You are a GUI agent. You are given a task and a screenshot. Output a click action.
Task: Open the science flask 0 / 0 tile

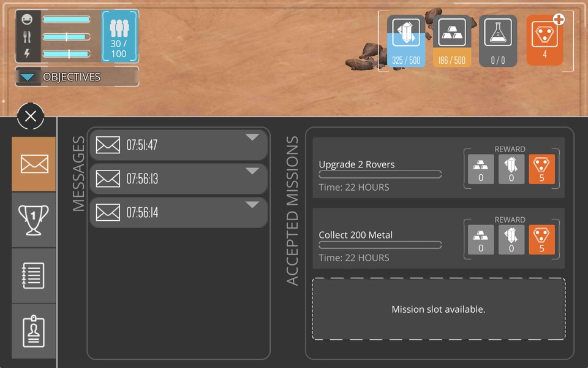pyautogui.click(x=498, y=41)
